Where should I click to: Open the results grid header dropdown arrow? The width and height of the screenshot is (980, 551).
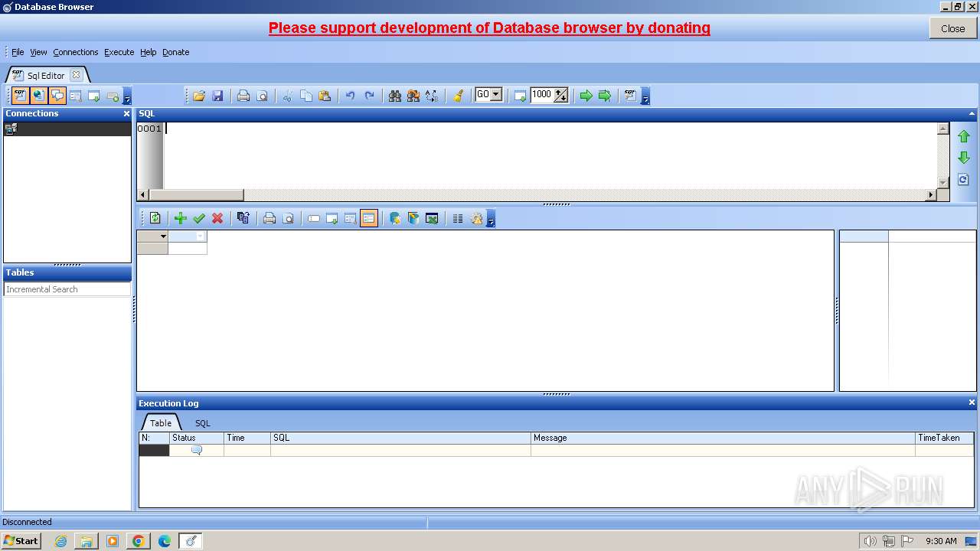pyautogui.click(x=163, y=236)
